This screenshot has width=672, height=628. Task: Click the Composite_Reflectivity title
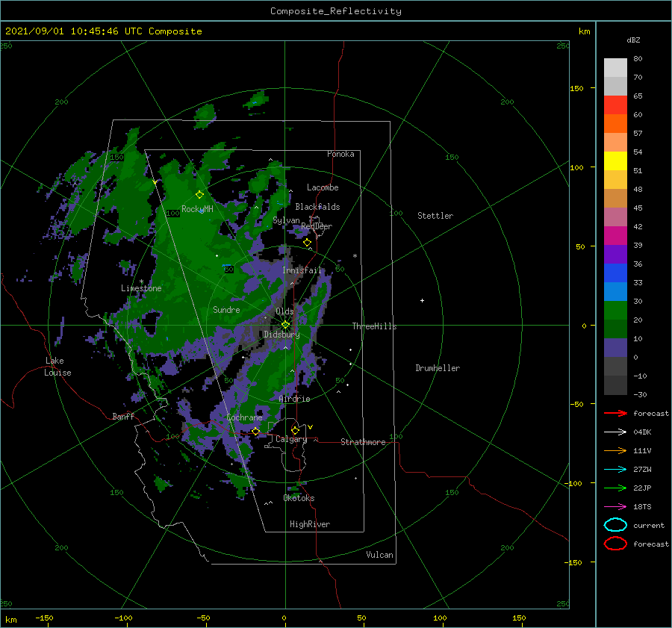point(336,11)
